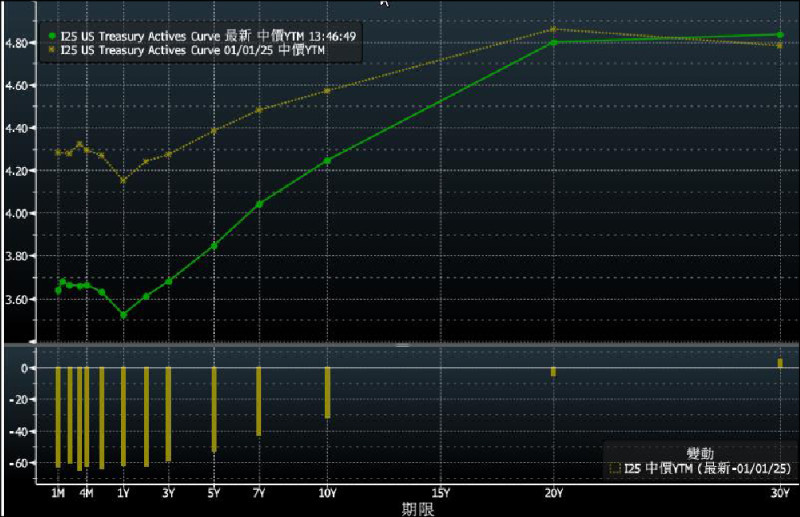Click the green data point at 7Y
This screenshot has width=800, height=517.
click(x=259, y=204)
